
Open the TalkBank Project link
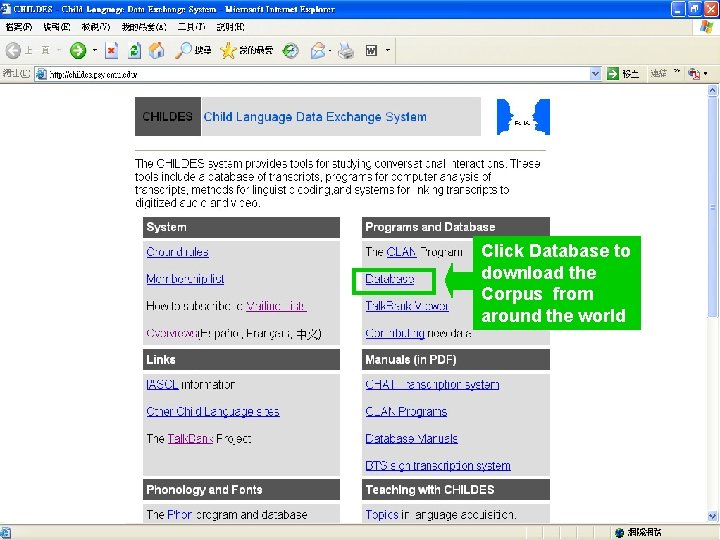[191, 439]
